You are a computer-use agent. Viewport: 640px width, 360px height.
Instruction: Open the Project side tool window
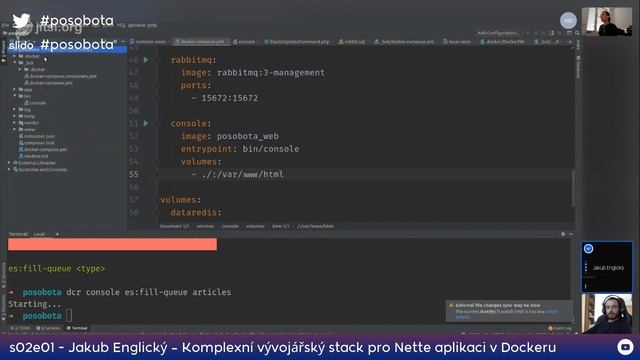[3, 51]
